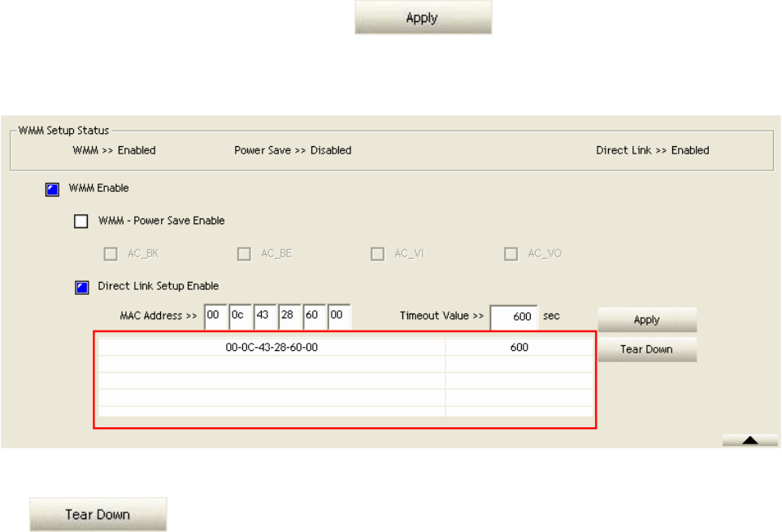Click the MAC address field '43'
782x532 pixels.
(265, 316)
